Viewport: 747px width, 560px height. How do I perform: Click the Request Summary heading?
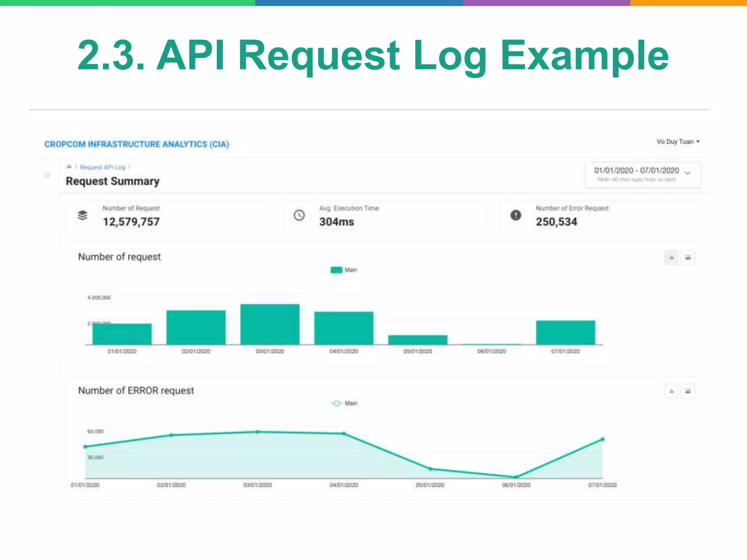point(113,181)
